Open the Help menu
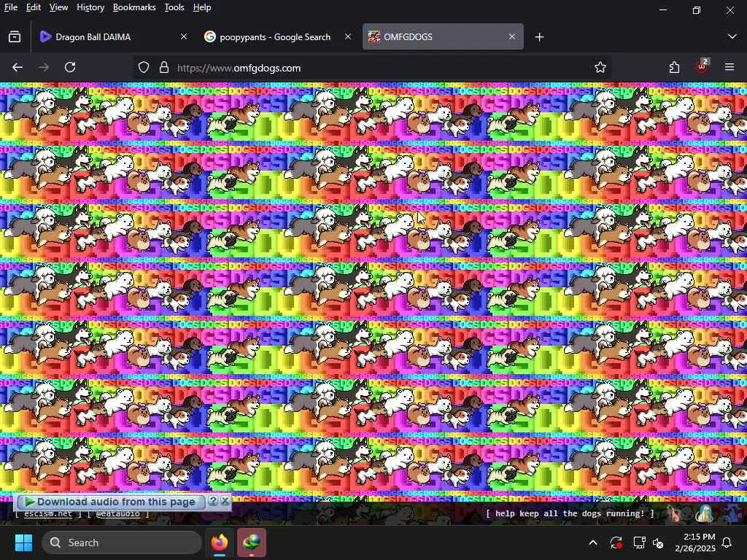This screenshot has width=747, height=560. (x=202, y=7)
